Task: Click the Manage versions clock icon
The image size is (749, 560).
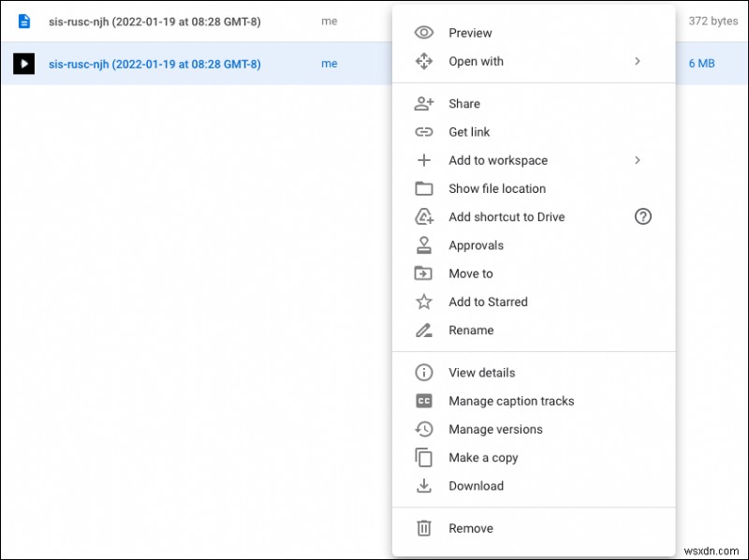Action: point(424,429)
